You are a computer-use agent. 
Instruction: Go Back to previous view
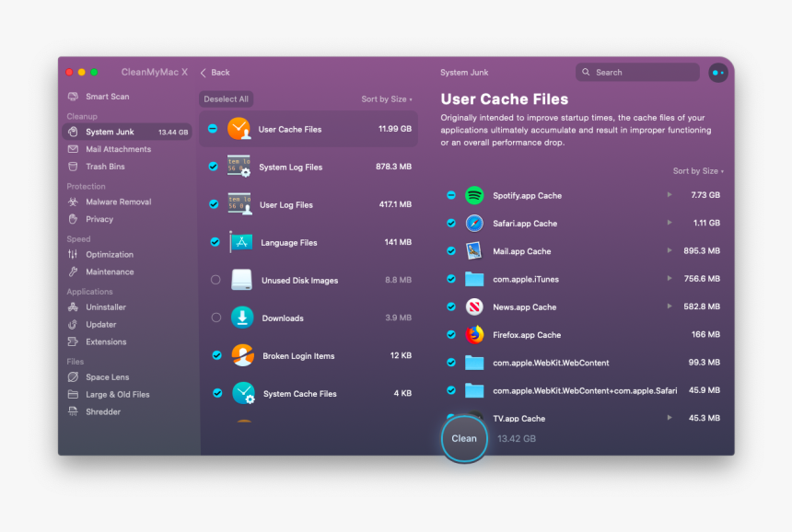pos(215,73)
